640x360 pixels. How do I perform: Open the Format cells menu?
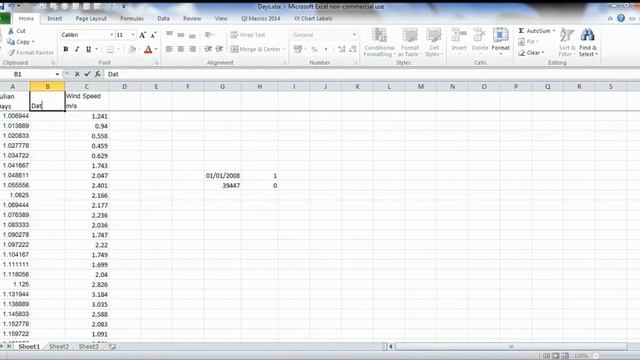click(x=500, y=41)
